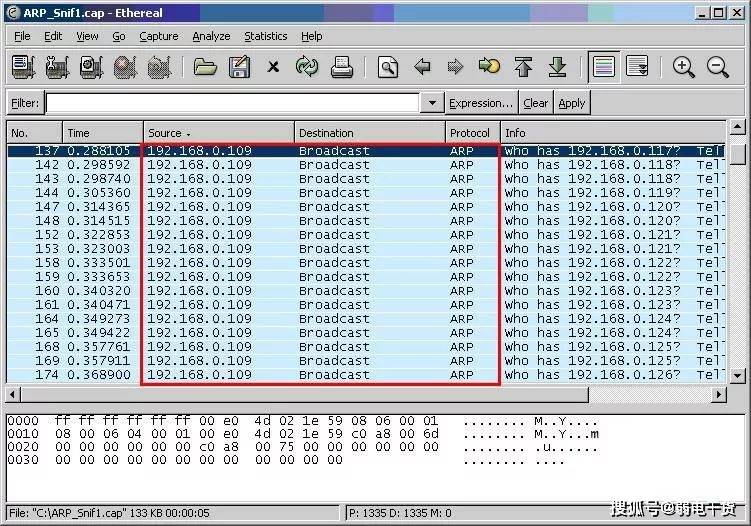Jump to first packet icon
Screen dimensions: 751x526
(x=523, y=67)
